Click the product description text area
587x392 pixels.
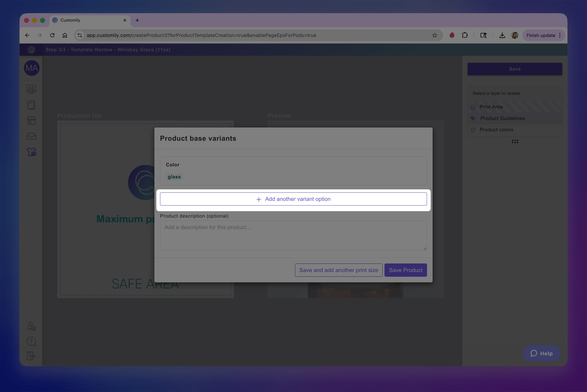coord(293,235)
